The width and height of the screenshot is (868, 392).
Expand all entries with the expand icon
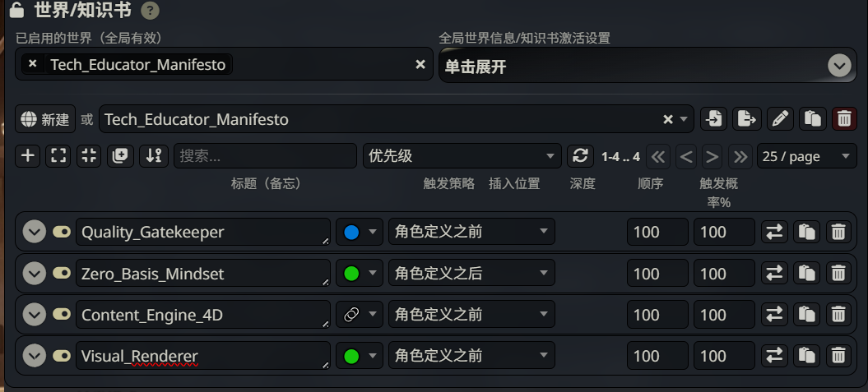58,156
